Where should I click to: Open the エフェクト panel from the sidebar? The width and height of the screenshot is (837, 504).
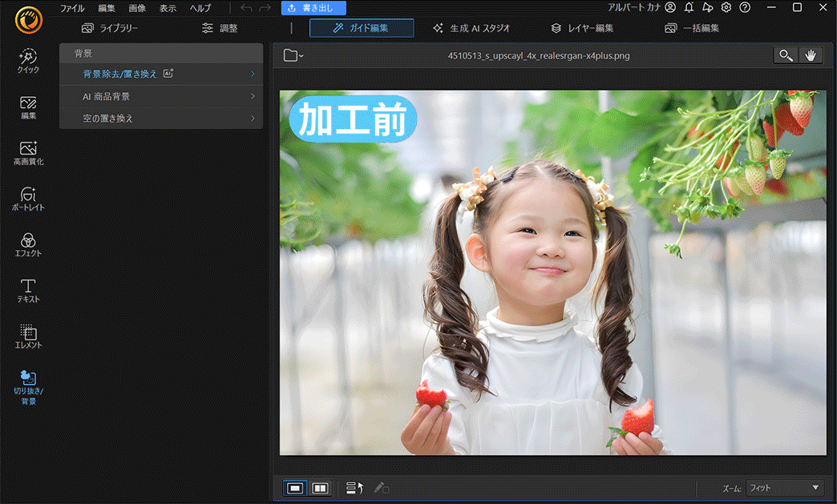tap(26, 244)
